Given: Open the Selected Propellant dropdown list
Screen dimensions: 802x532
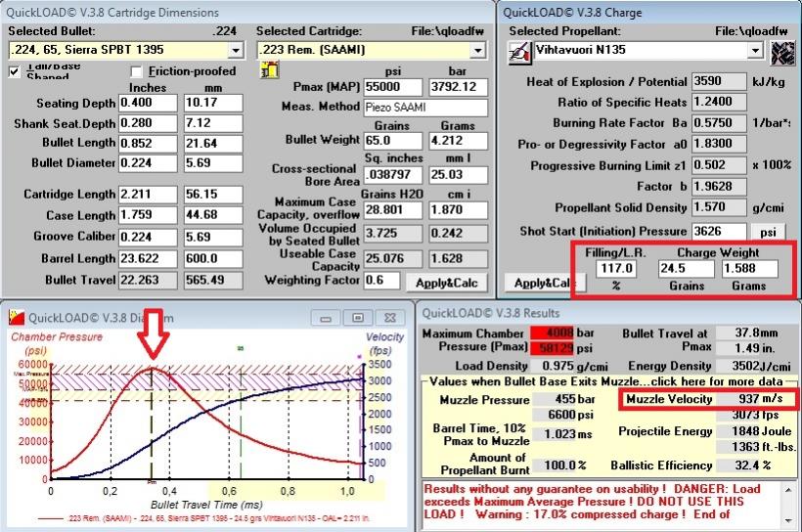Looking at the screenshot, I should (x=754, y=49).
